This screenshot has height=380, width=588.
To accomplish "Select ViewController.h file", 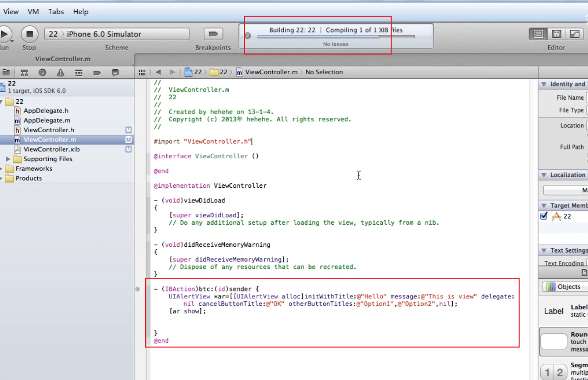I will click(x=49, y=130).
